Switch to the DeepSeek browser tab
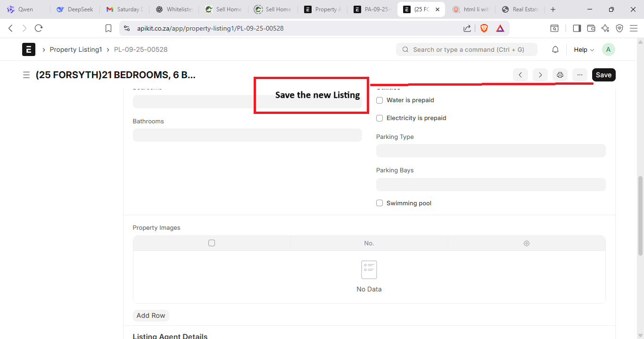This screenshot has width=644, height=339. 75,9
